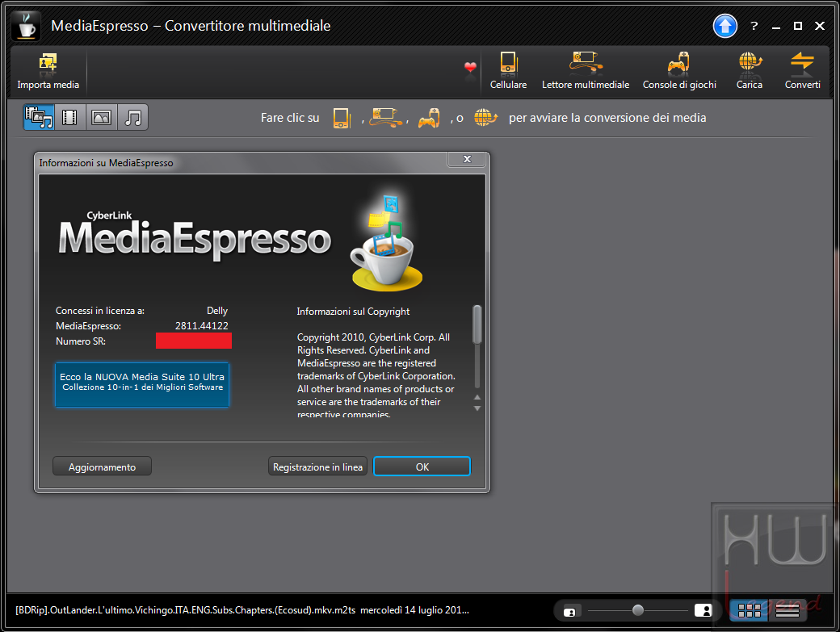Filter list to videos only
The image size is (840, 632).
click(x=69, y=117)
